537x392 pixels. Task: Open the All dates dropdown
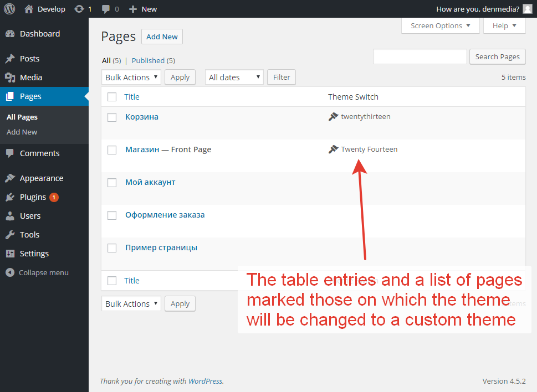pos(234,78)
